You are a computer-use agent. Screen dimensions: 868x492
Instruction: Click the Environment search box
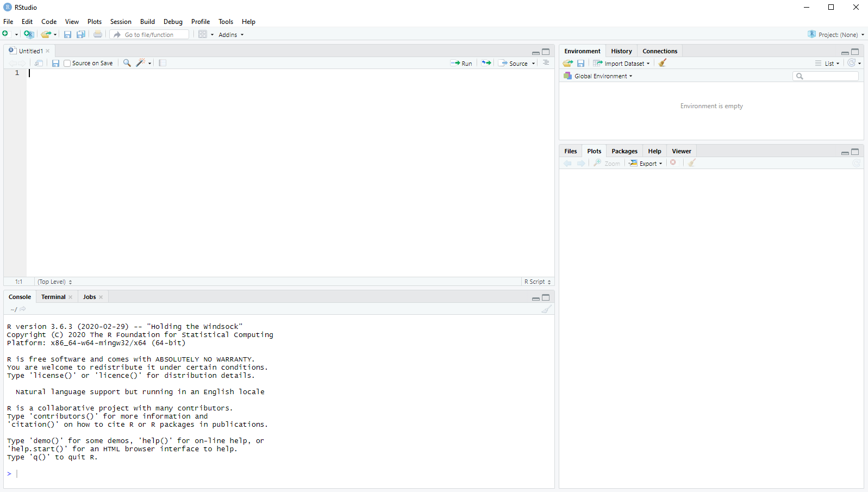point(826,76)
